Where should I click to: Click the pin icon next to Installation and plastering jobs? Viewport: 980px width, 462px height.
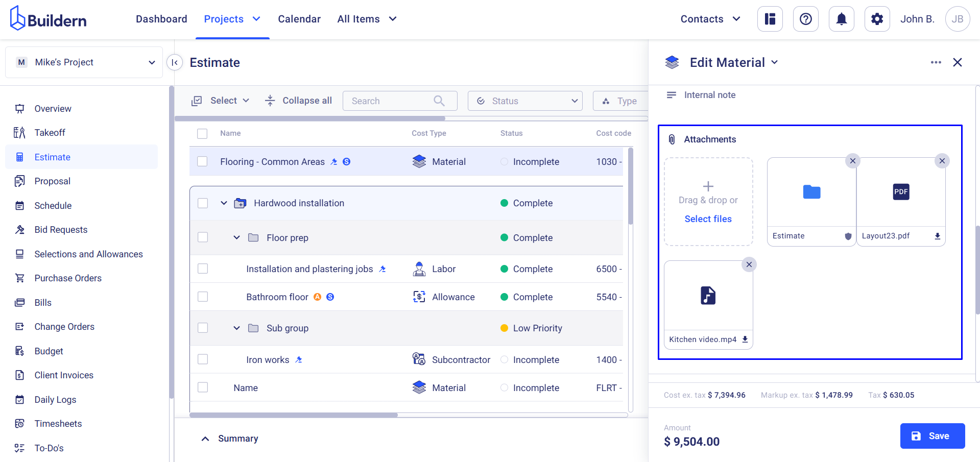(x=383, y=269)
